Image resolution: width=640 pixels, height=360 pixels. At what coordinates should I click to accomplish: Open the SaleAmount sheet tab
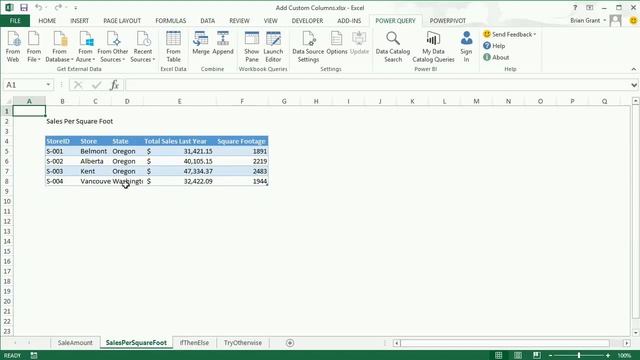[x=75, y=343]
